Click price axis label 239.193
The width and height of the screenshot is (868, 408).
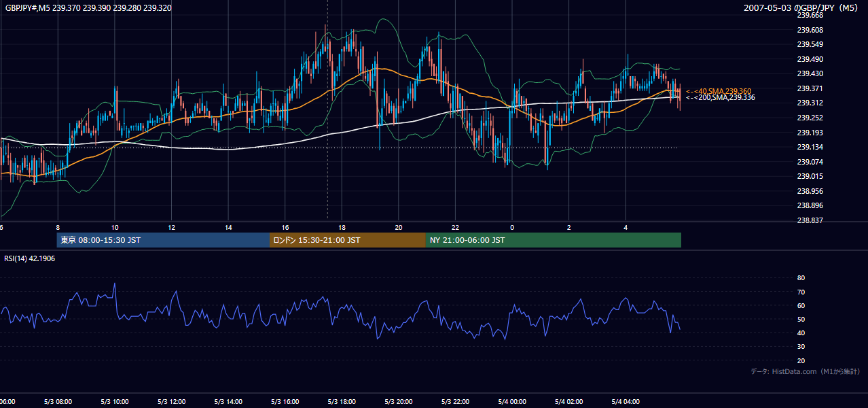coord(810,133)
